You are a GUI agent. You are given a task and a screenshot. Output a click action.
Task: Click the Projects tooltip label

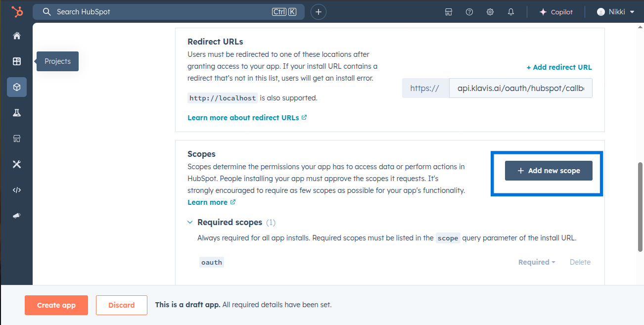57,61
